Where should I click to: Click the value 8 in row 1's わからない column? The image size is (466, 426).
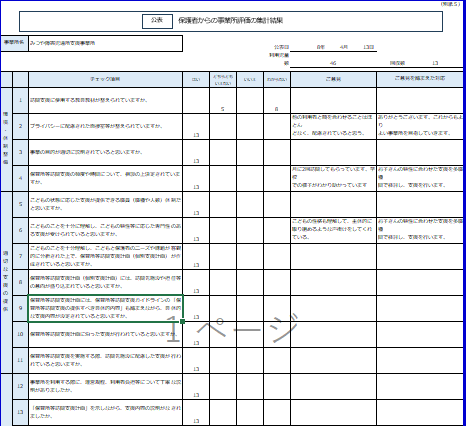[276, 109]
